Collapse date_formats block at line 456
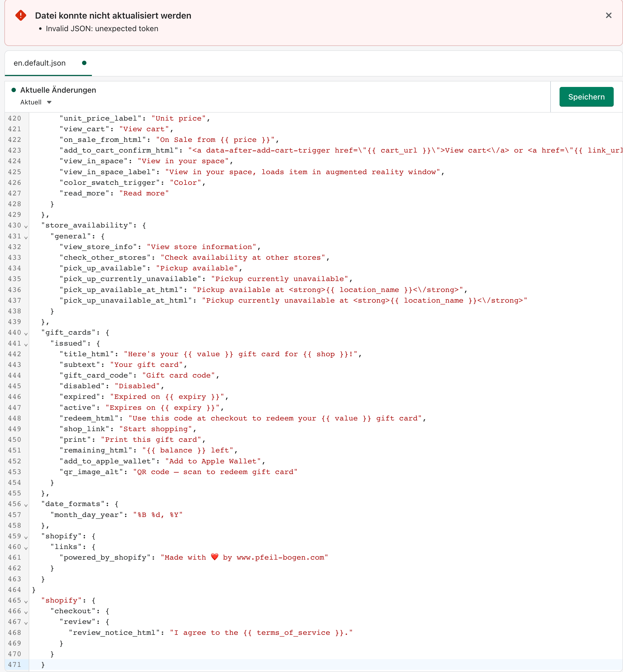The width and height of the screenshot is (623, 672). point(26,505)
